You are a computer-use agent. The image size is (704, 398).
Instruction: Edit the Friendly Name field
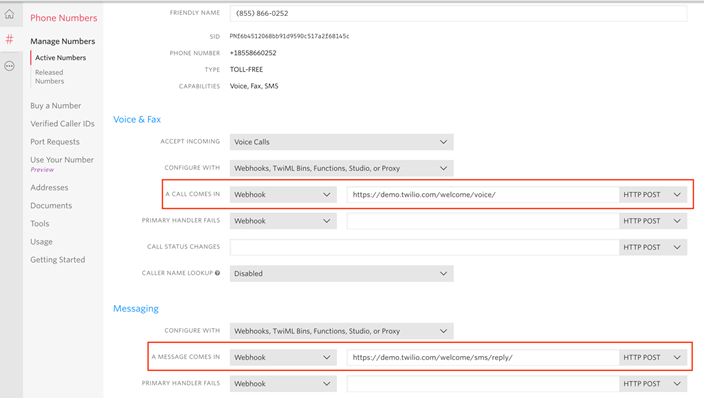click(458, 13)
